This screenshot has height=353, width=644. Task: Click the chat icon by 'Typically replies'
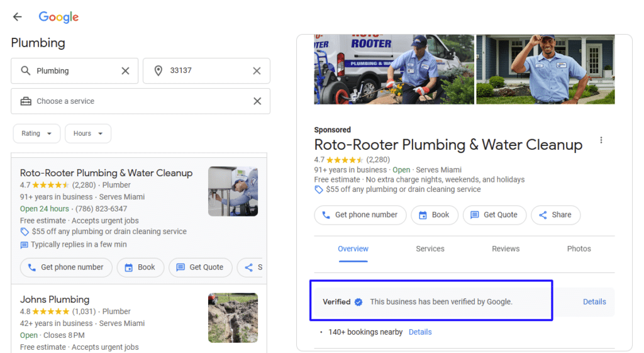click(25, 245)
